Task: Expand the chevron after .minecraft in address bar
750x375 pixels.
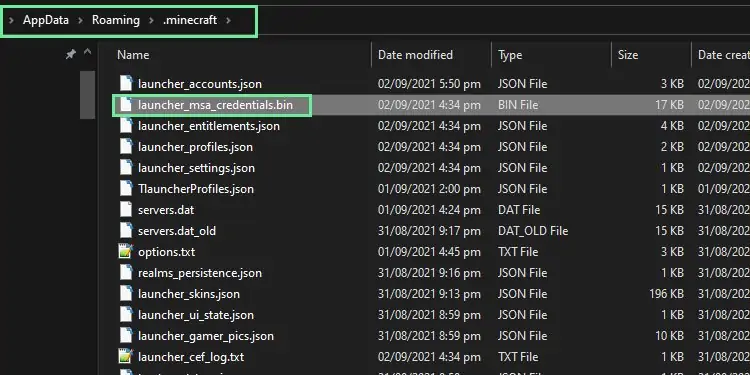Action: 228,20
